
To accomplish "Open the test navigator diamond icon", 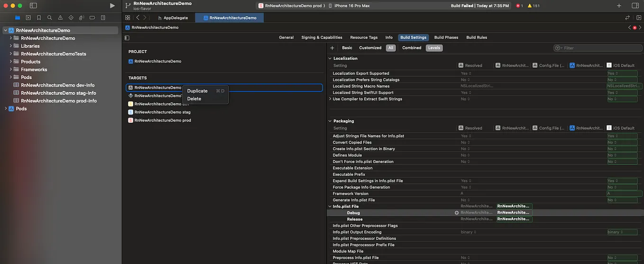I will point(71,18).
